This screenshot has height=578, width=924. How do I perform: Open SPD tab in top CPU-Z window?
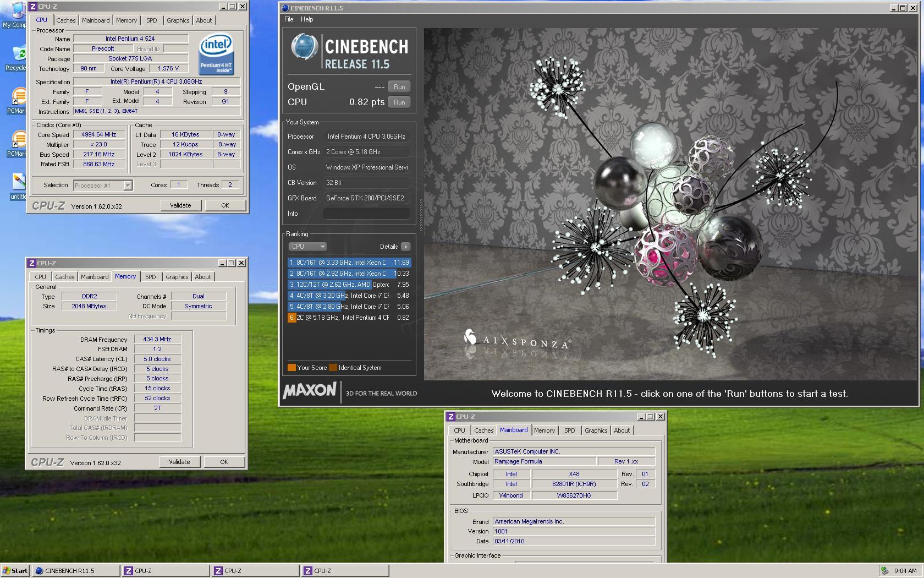152,20
